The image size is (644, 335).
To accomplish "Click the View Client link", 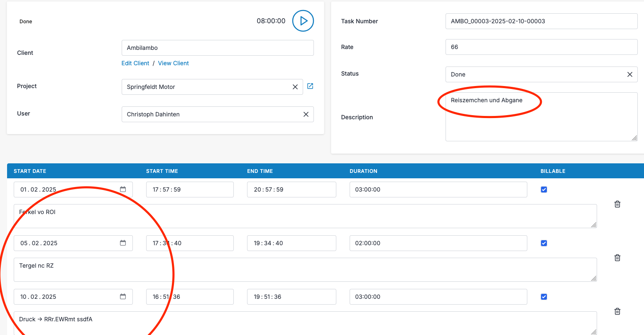I will pos(174,63).
